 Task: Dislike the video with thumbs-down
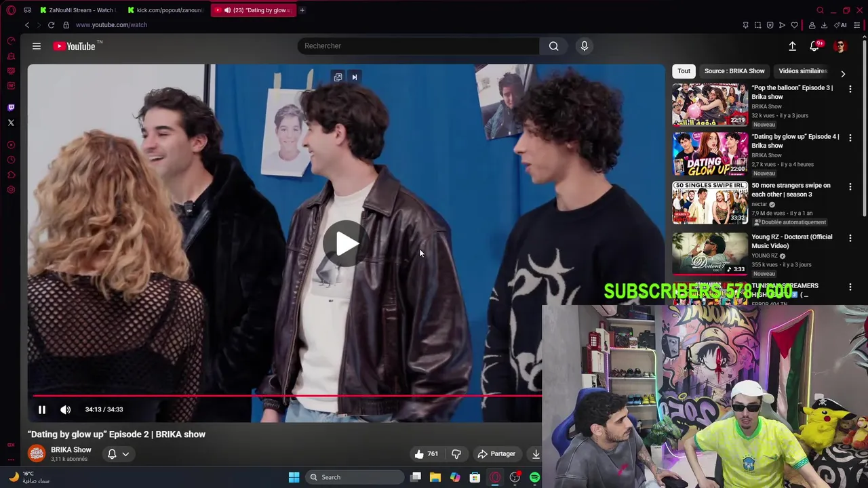pos(456,454)
